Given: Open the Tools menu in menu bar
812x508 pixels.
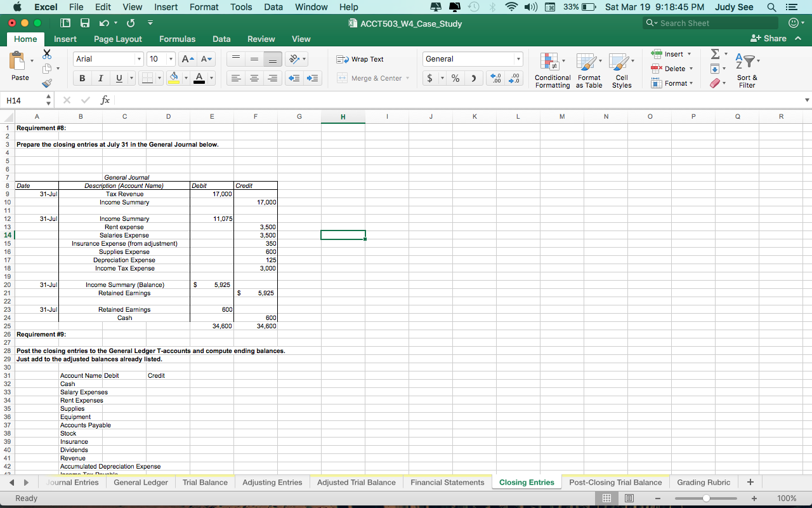Looking at the screenshot, I should pos(241,7).
